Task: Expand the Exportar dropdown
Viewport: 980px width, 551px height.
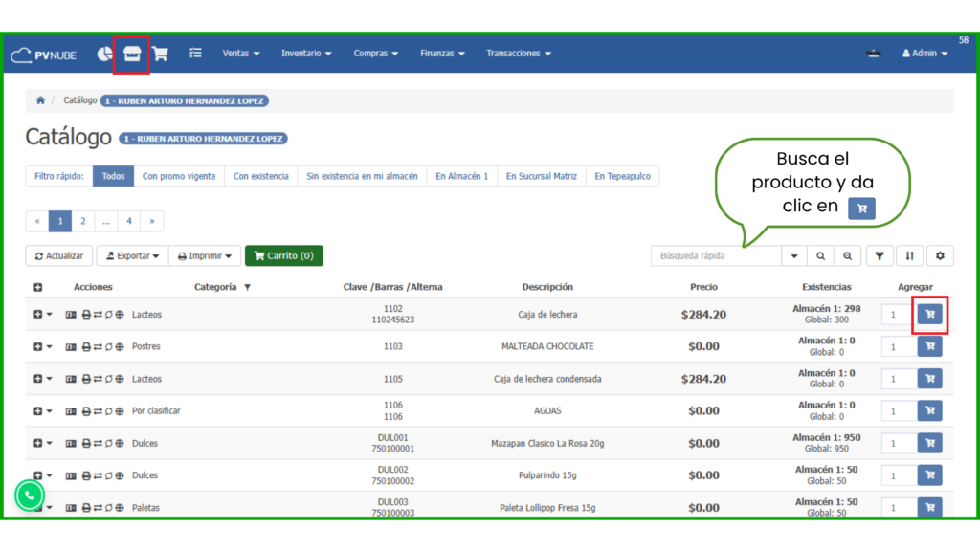Action: [x=132, y=255]
